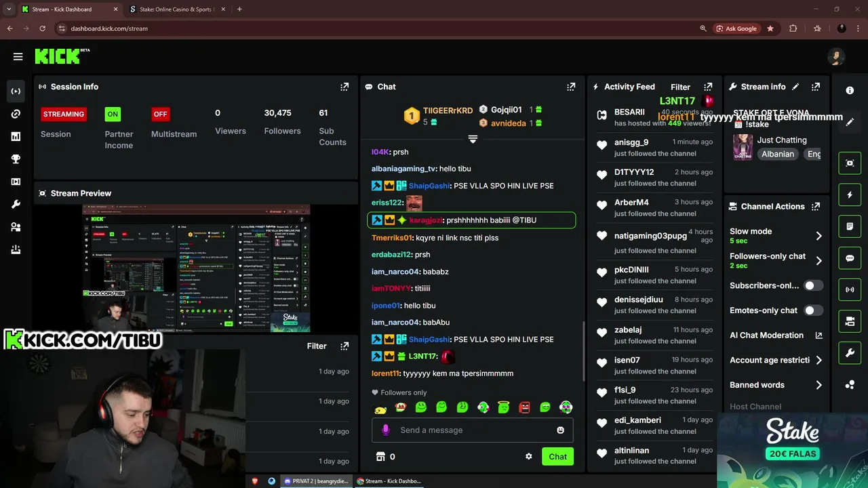Switch to Stake Online Casino browser tab
The height and width of the screenshot is (488, 868).
[x=176, y=9]
